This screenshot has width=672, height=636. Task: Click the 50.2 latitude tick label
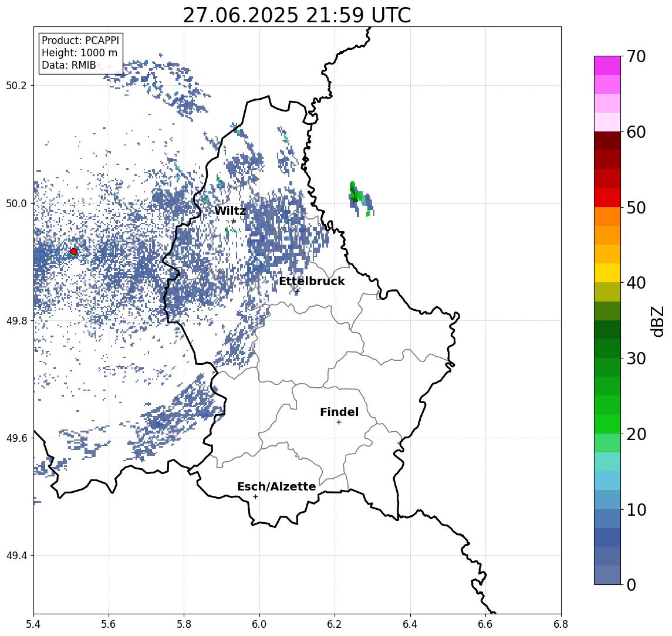pyautogui.click(x=16, y=85)
